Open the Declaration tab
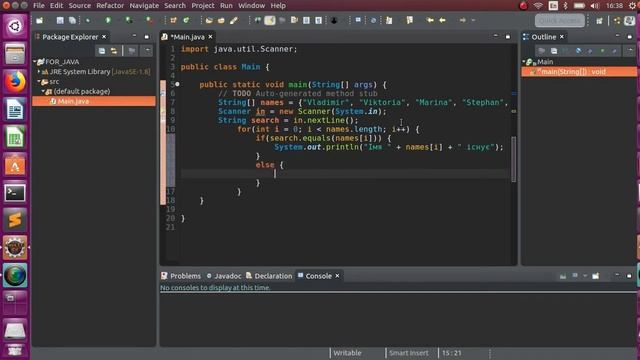The width and height of the screenshot is (640, 360). [269, 276]
